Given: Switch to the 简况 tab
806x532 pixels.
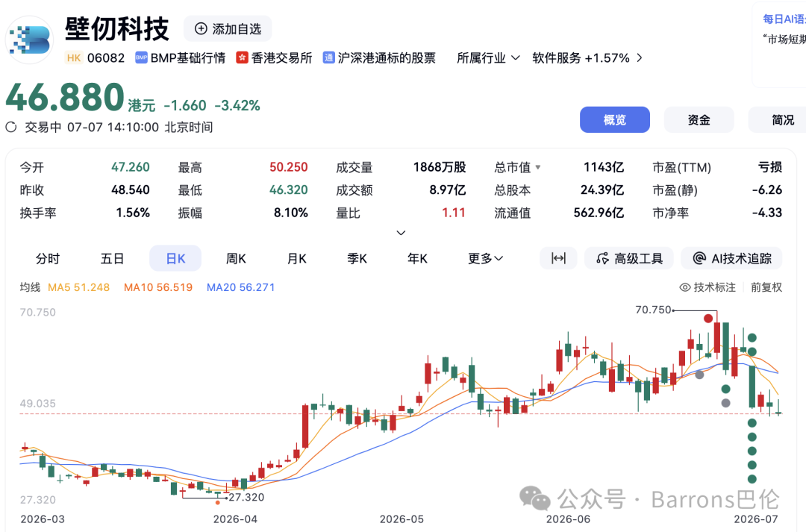Looking at the screenshot, I should (778, 120).
